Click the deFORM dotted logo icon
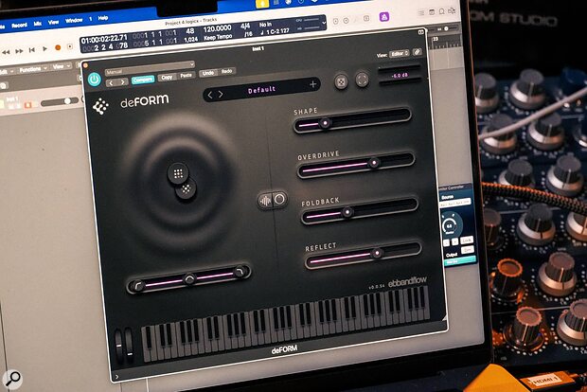Viewport: 587px width, 392px height. [100, 106]
